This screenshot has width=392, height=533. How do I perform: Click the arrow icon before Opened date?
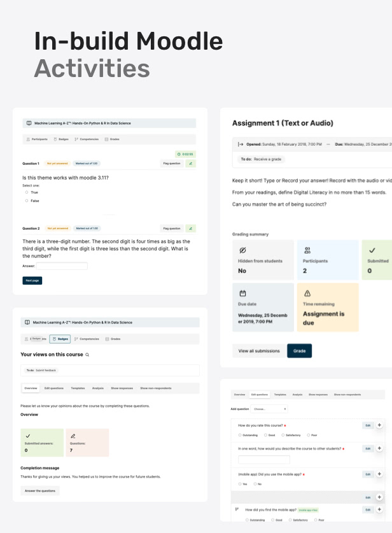coord(241,144)
